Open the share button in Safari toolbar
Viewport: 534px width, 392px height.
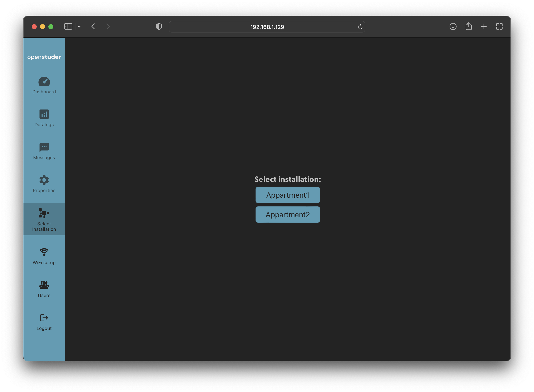pos(469,26)
